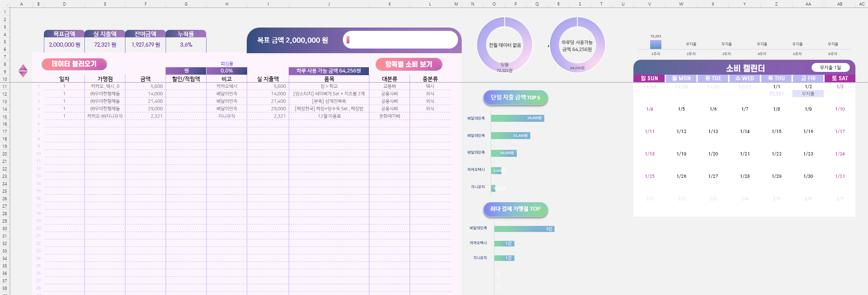
Task: Click the 목표 금액 progress bar
Action: pos(400,40)
